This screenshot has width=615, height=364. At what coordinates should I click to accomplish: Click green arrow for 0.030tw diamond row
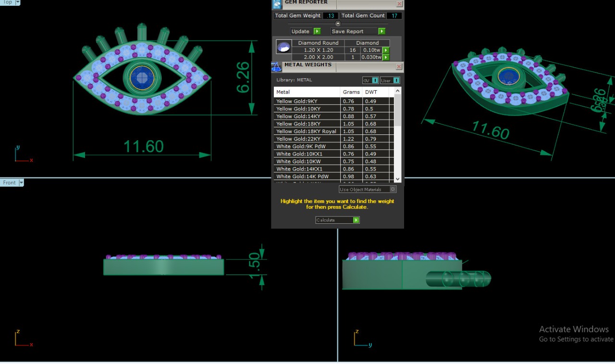[385, 58]
